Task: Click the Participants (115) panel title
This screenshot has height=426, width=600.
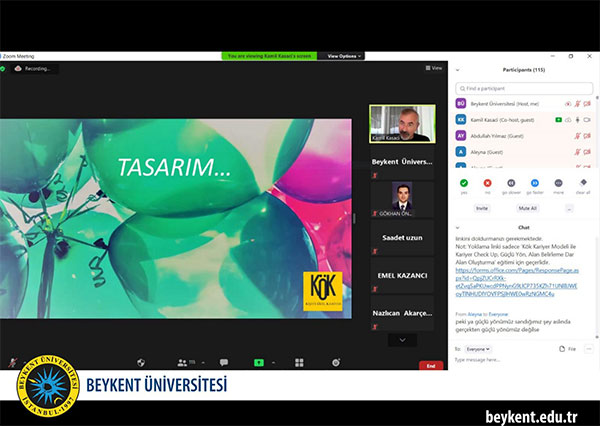Action: 524,70
